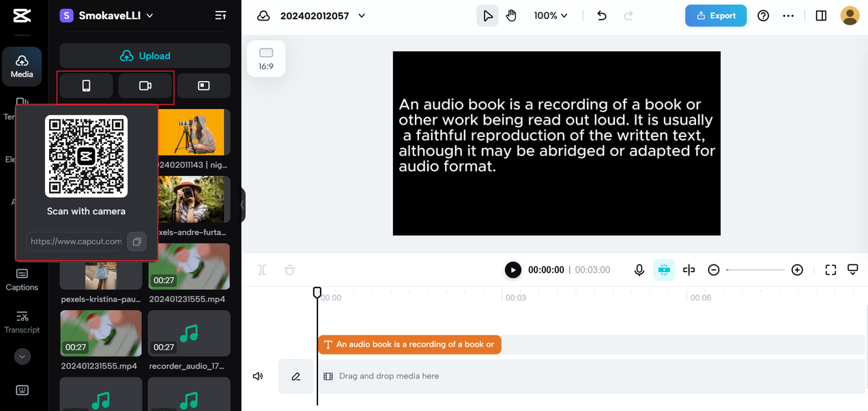The image size is (868, 411).
Task: Click the 00:03 ruler mark
Action: [516, 298]
